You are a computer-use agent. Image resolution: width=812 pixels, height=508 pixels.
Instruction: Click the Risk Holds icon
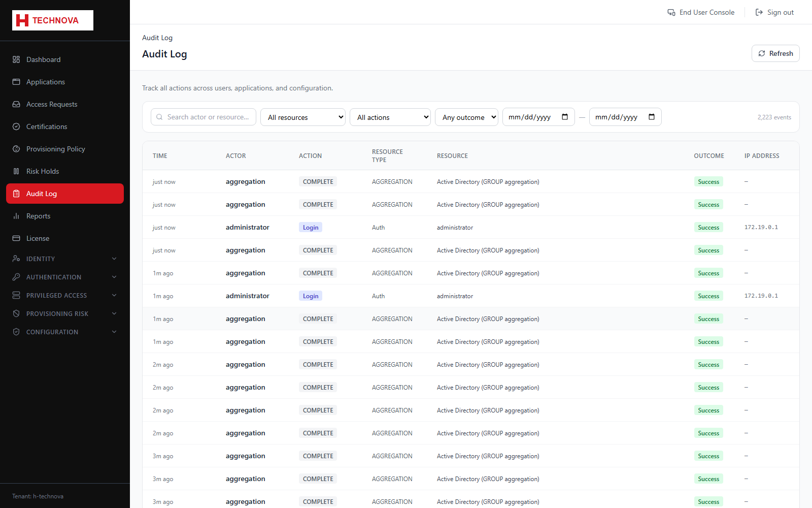(16, 171)
